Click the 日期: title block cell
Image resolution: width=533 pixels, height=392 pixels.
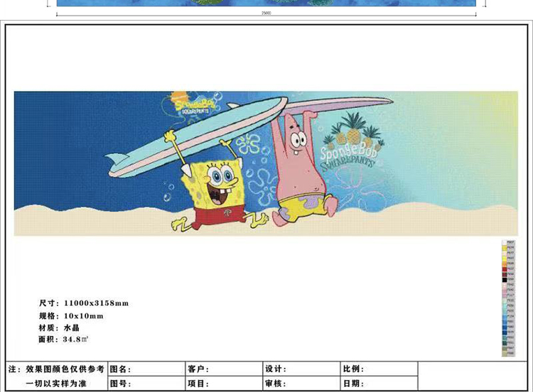tap(379, 383)
